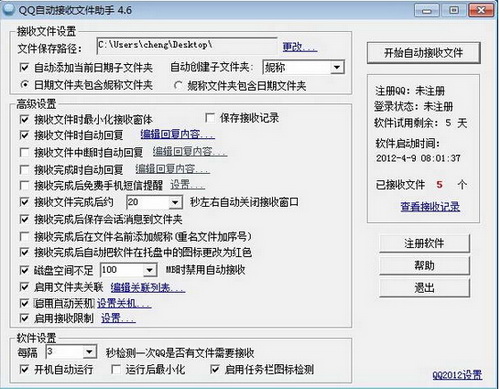500x389 pixels.
Task: Enable 保存接收记录 checkbox
Action: click(x=210, y=118)
